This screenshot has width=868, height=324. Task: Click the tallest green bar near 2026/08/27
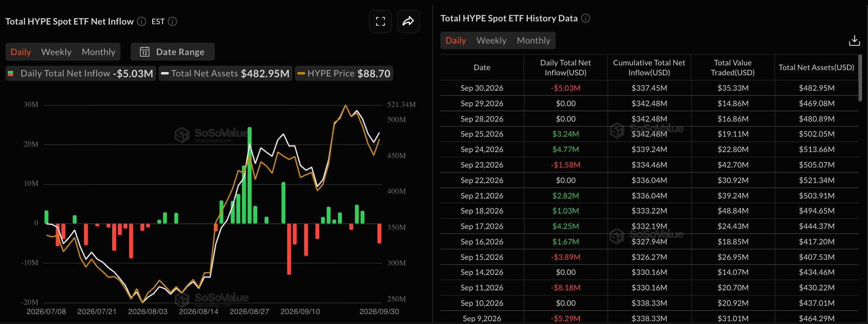pos(249,175)
